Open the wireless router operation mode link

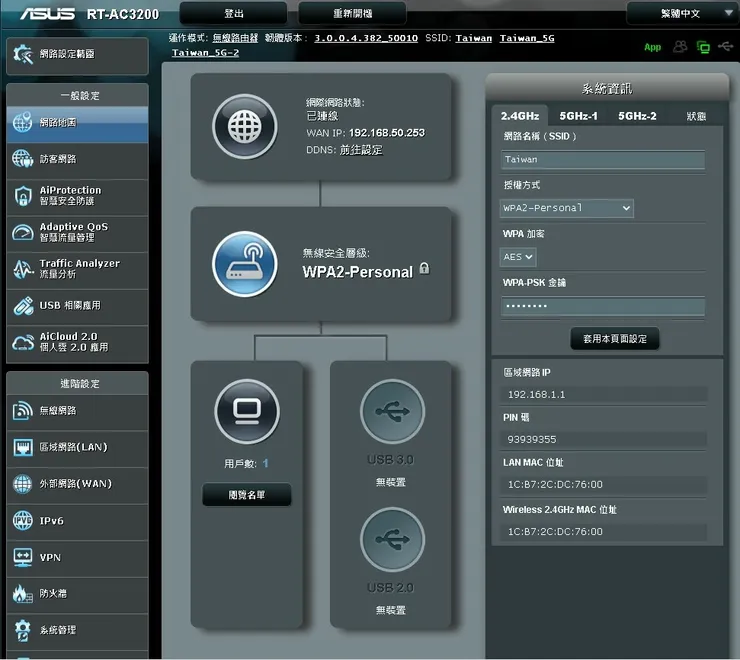tap(235, 38)
